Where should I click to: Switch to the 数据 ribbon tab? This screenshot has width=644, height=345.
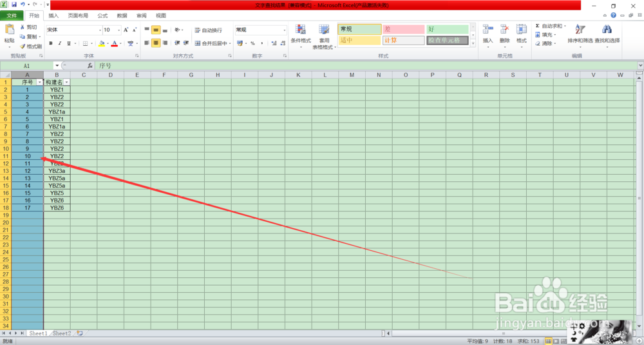coord(122,15)
